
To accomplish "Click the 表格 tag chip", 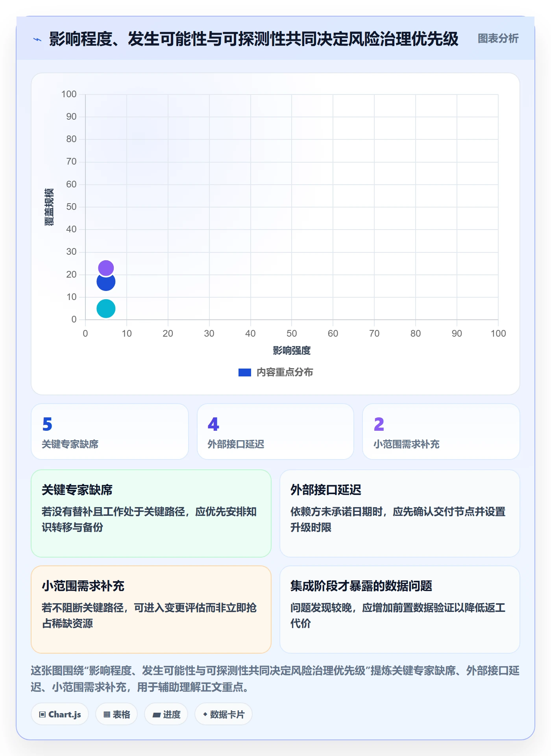I will click(116, 714).
